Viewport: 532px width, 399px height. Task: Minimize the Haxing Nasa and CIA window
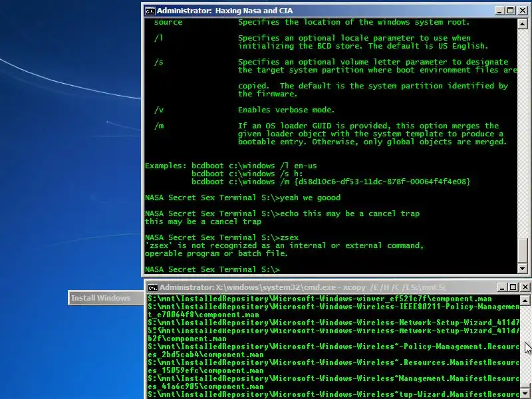pyautogui.click(x=499, y=11)
